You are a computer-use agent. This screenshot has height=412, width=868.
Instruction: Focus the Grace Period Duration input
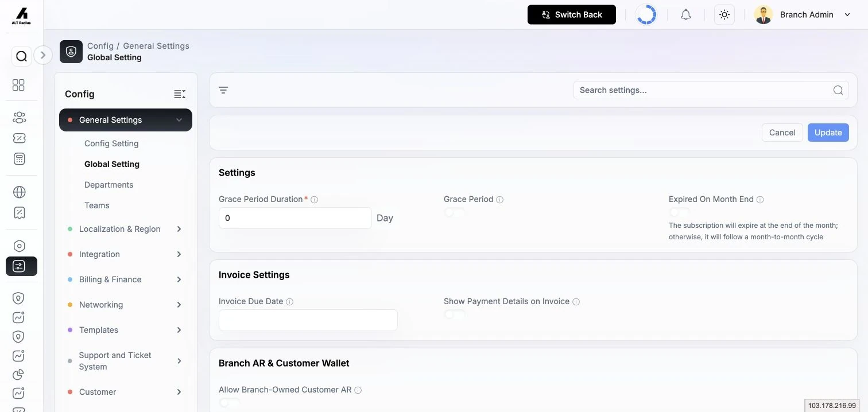pos(295,218)
